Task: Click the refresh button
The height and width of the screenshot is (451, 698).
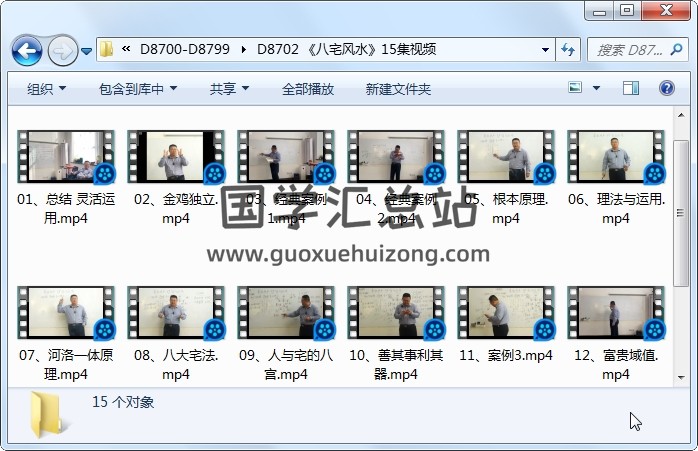Action: [568, 49]
